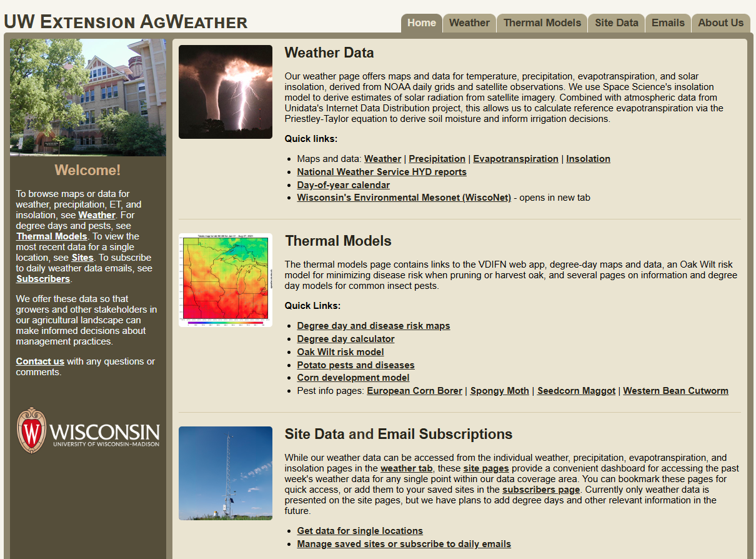Click the University of Wisconsin-Madison logo
This screenshot has width=756, height=559.
click(x=87, y=430)
